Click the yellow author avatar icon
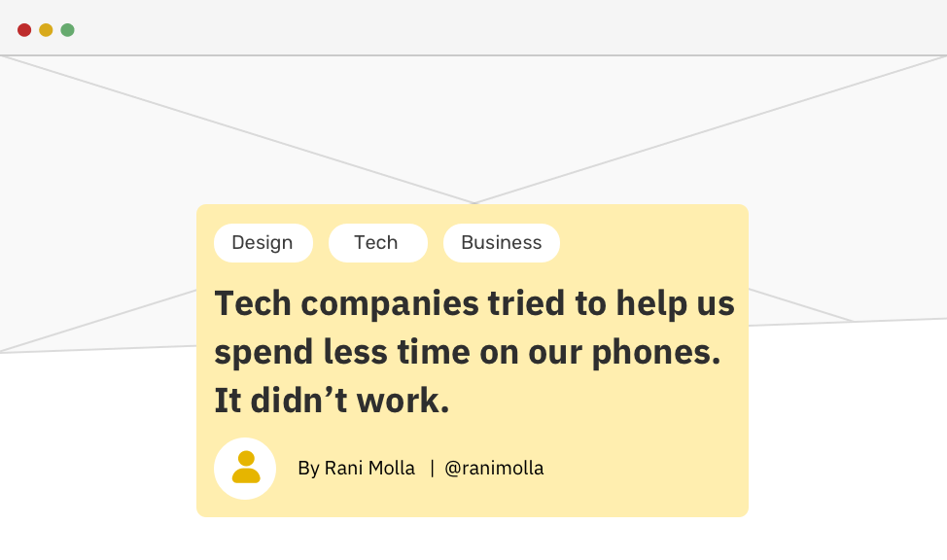947x560 pixels. pyautogui.click(x=245, y=468)
